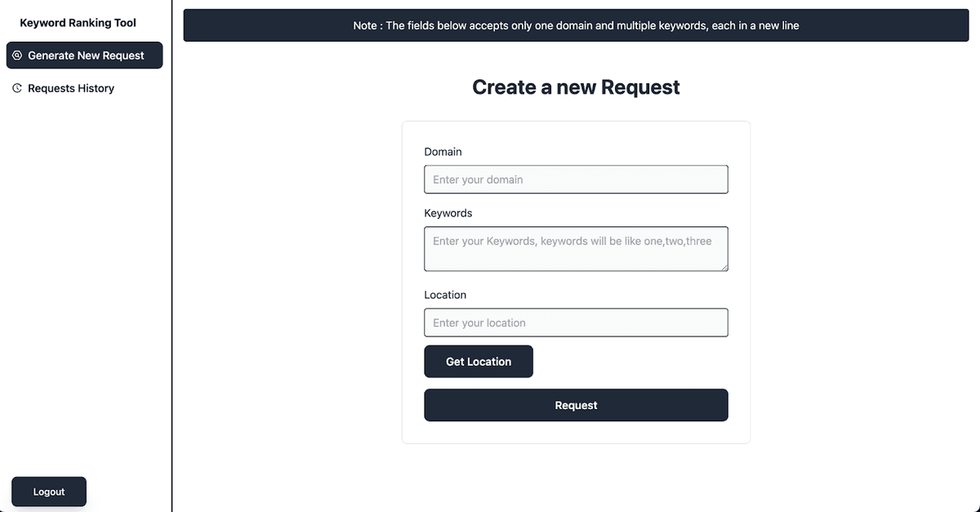Viewport: 980px width, 512px height.
Task: Click inside the Enter your domain field
Action: (576, 179)
